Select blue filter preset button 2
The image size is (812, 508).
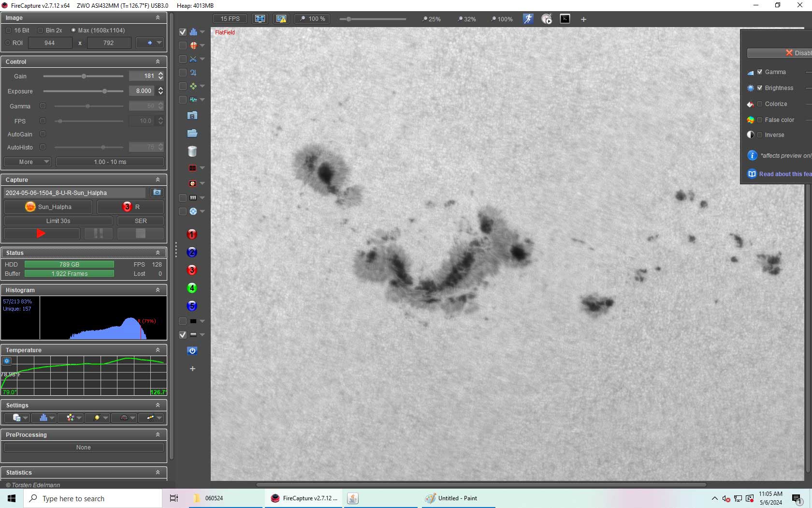tap(192, 252)
